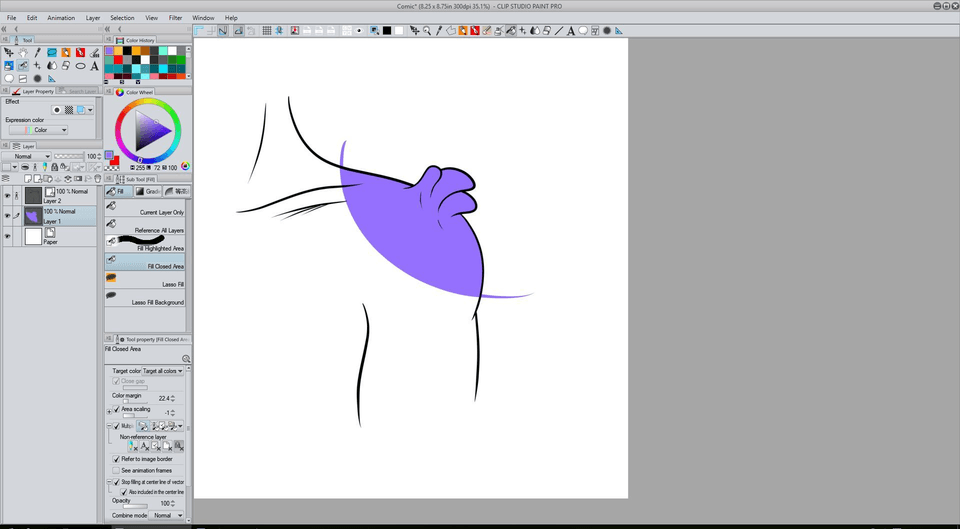960x529 pixels.
Task: Open the Filter menu
Action: pyautogui.click(x=175, y=18)
